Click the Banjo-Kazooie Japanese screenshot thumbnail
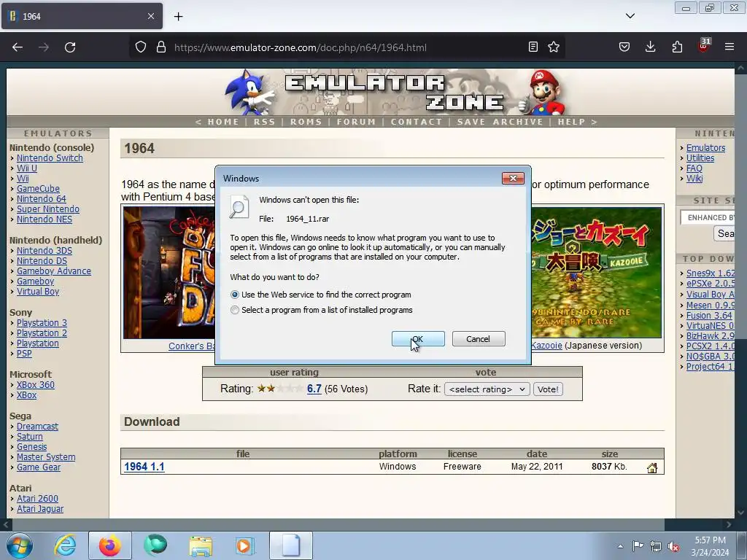 597,273
